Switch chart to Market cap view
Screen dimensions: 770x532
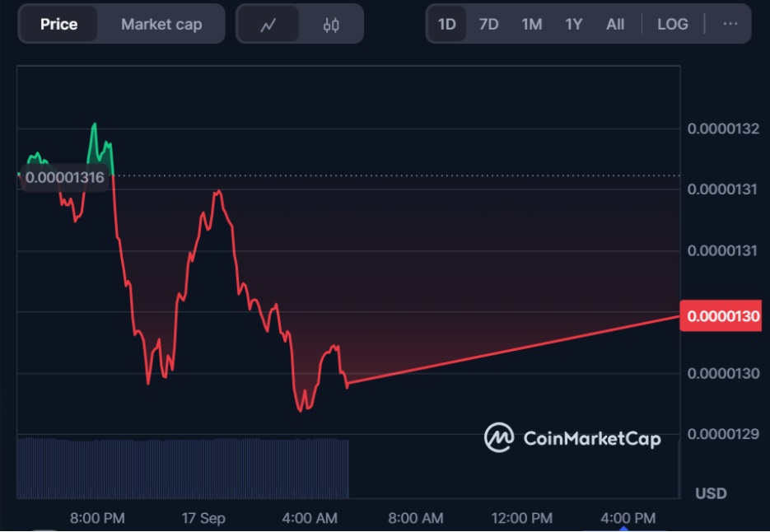[x=161, y=24]
